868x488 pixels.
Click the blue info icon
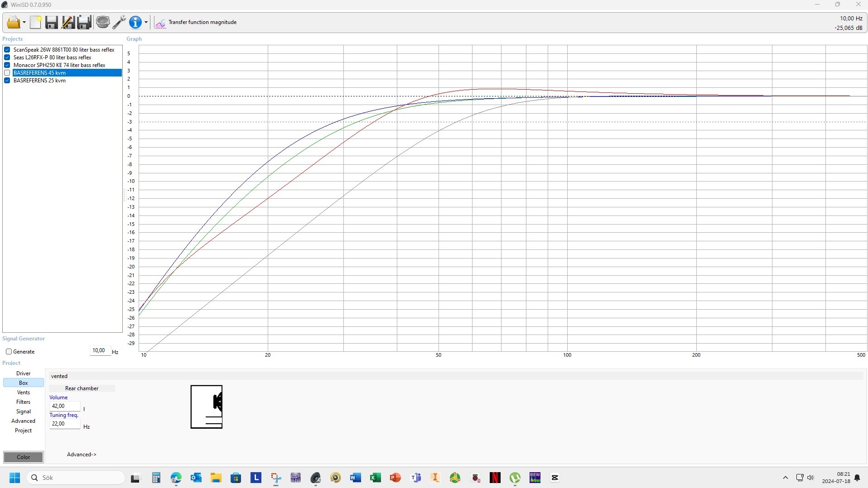(135, 22)
